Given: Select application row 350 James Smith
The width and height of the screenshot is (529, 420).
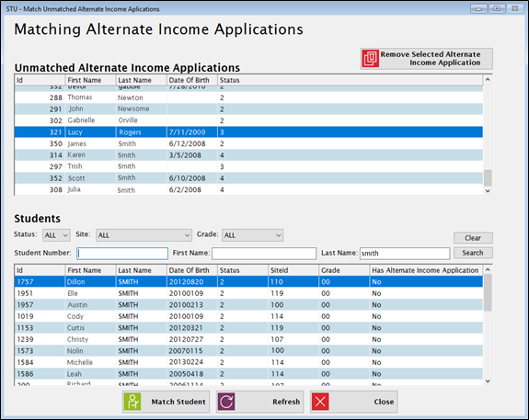Looking at the screenshot, I should click(248, 143).
